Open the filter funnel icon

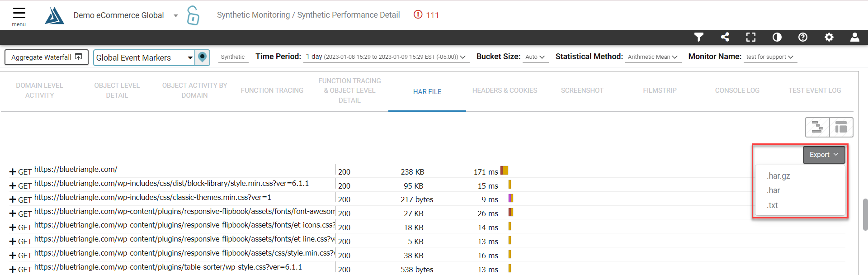699,37
